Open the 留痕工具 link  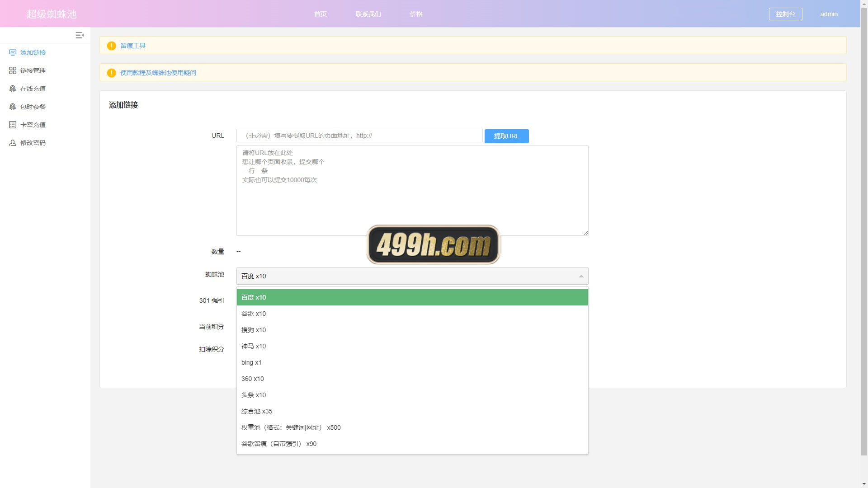[x=133, y=46]
